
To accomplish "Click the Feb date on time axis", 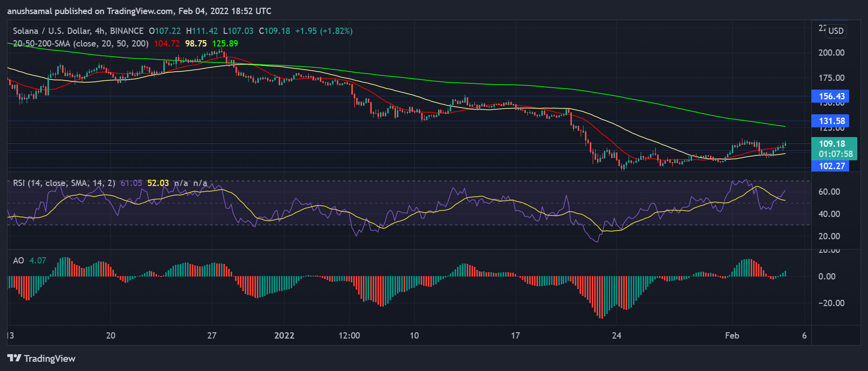I will click(x=732, y=336).
